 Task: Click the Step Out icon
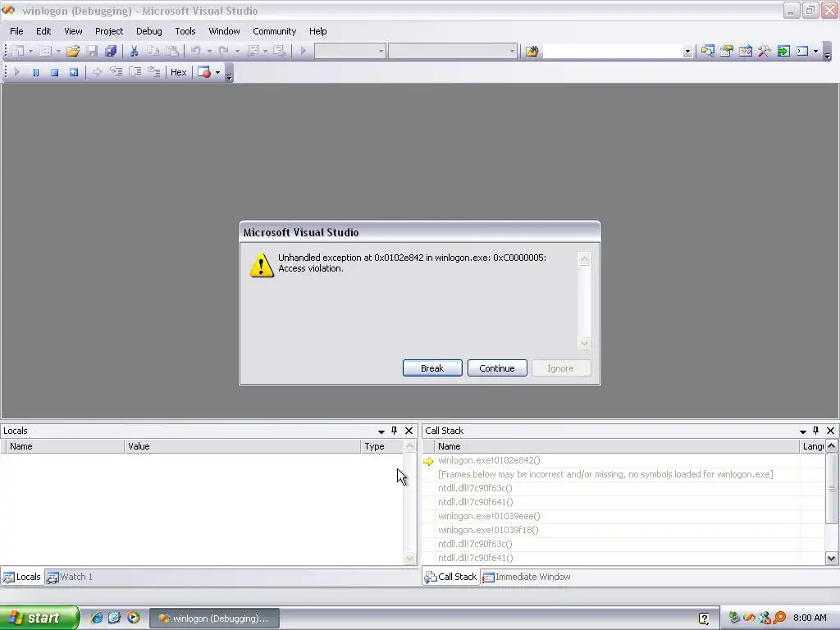(x=153, y=72)
